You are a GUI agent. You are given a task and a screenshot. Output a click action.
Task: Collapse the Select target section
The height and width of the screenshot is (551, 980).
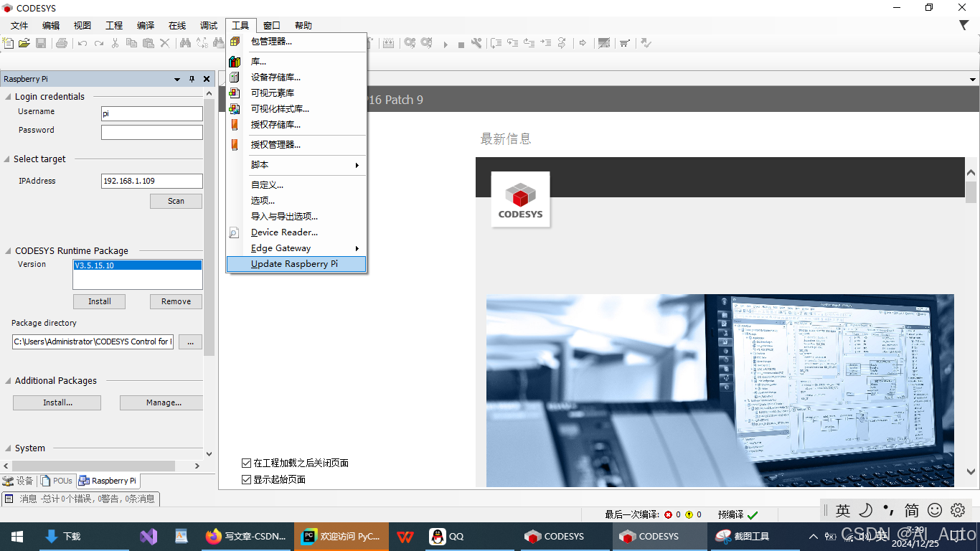pyautogui.click(x=6, y=159)
